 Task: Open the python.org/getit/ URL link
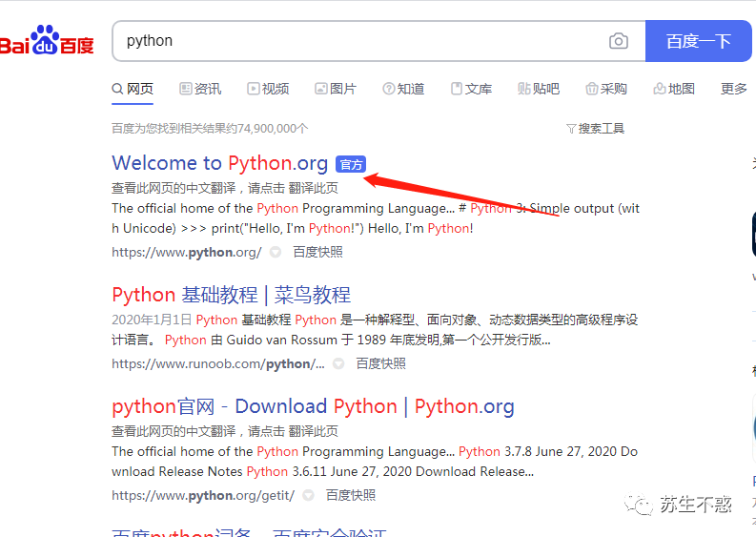(203, 495)
